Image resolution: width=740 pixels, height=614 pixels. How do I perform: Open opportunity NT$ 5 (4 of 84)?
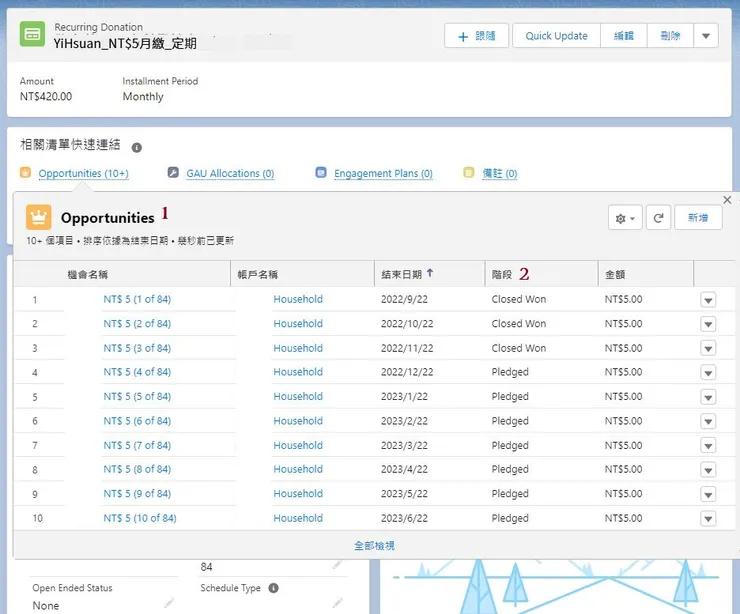tap(137, 372)
